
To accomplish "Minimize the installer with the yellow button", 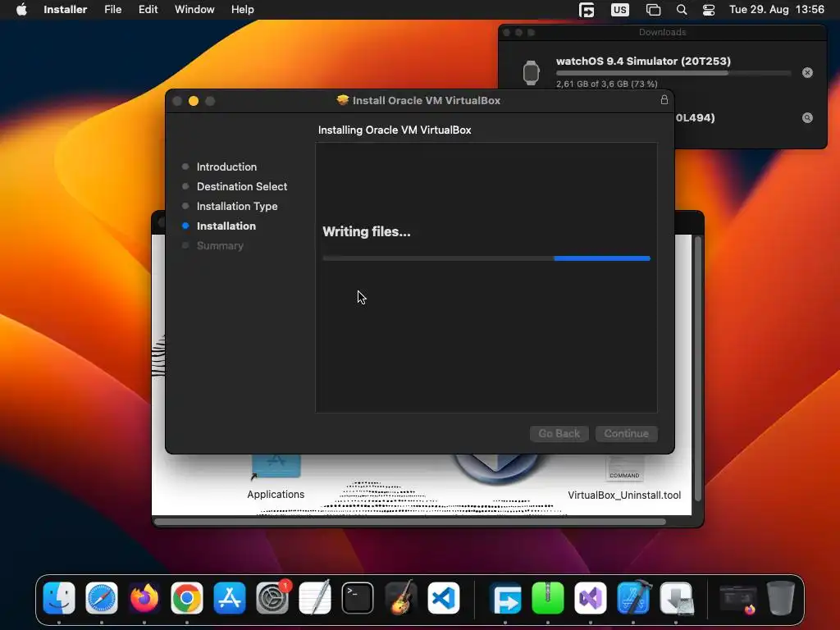I will point(194,101).
